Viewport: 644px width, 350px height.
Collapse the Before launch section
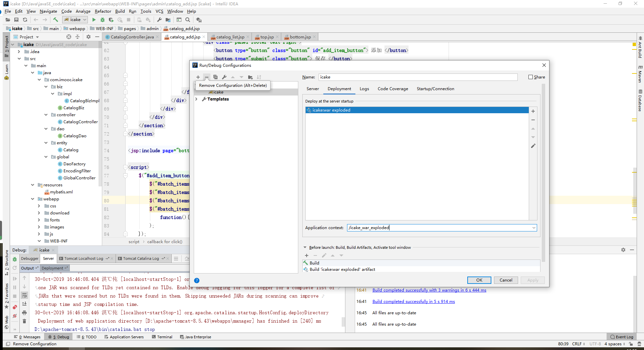[x=305, y=247]
